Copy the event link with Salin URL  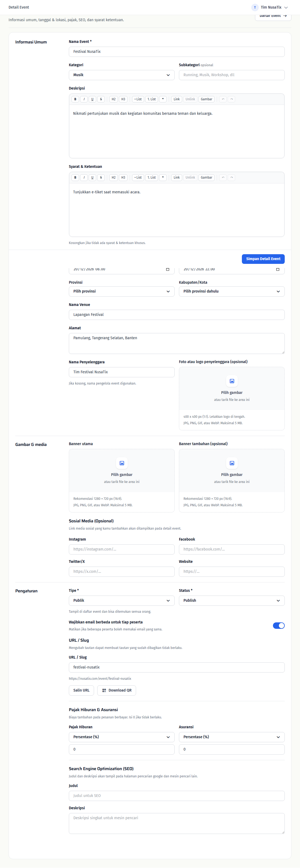(81, 690)
